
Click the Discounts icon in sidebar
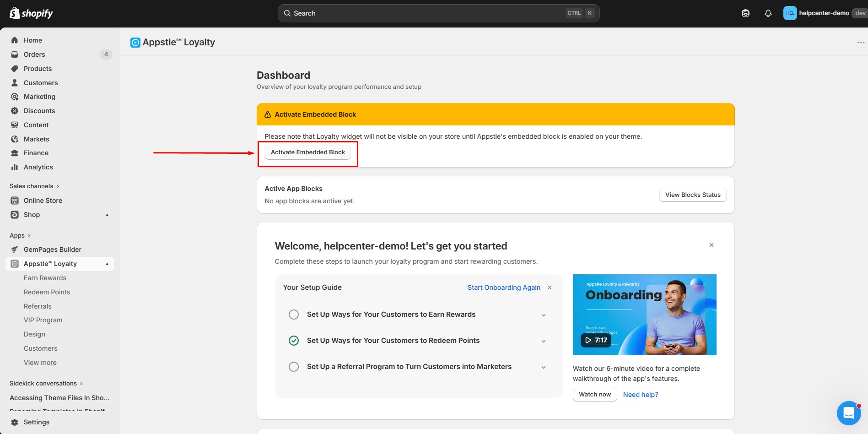coord(15,111)
